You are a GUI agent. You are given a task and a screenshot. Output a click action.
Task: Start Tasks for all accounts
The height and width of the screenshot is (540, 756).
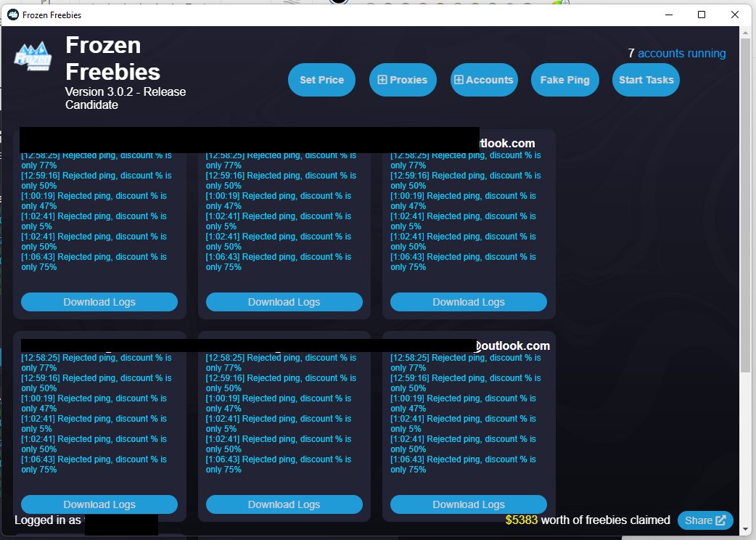tap(646, 80)
